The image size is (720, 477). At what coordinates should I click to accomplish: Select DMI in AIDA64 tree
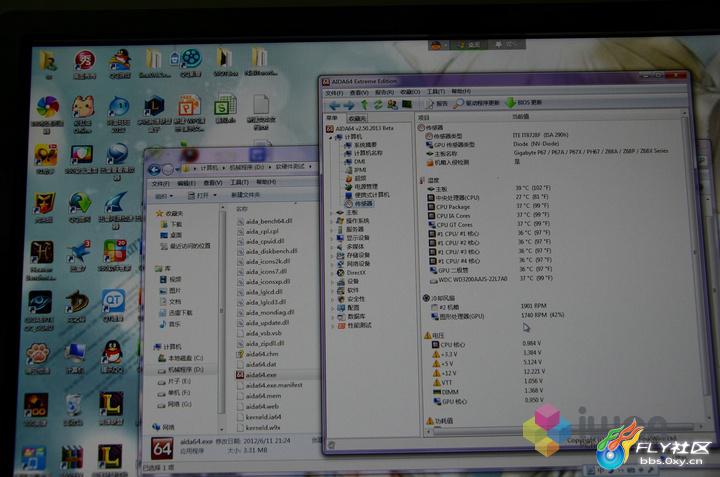354,162
